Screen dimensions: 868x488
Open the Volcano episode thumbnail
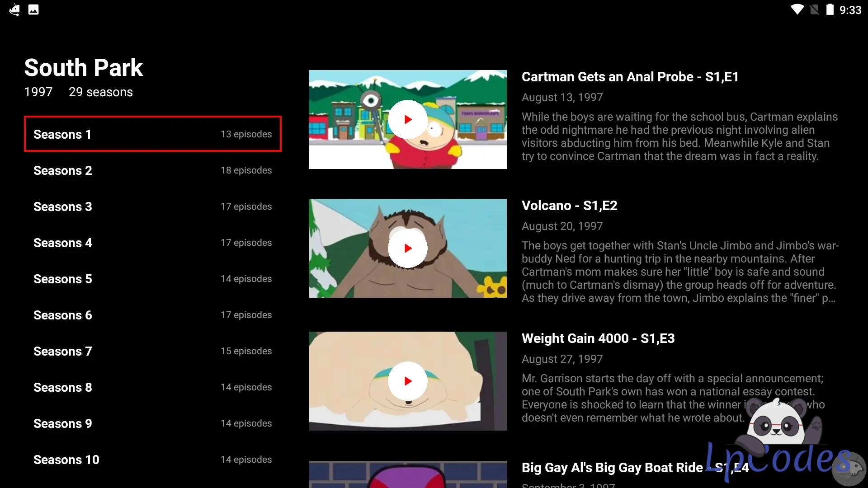point(408,249)
